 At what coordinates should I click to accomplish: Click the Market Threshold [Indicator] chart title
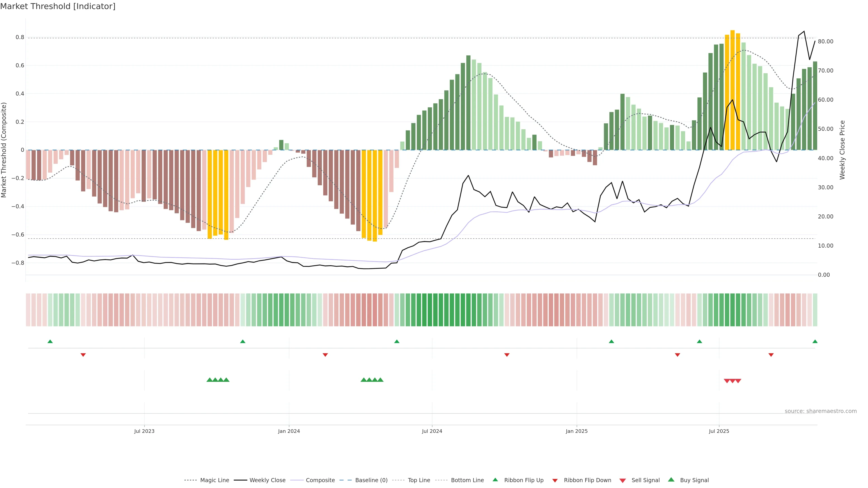[58, 6]
